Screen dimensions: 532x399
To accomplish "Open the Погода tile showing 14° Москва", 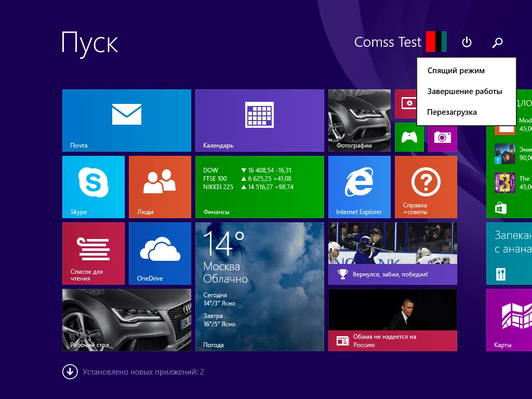I will pos(259,286).
